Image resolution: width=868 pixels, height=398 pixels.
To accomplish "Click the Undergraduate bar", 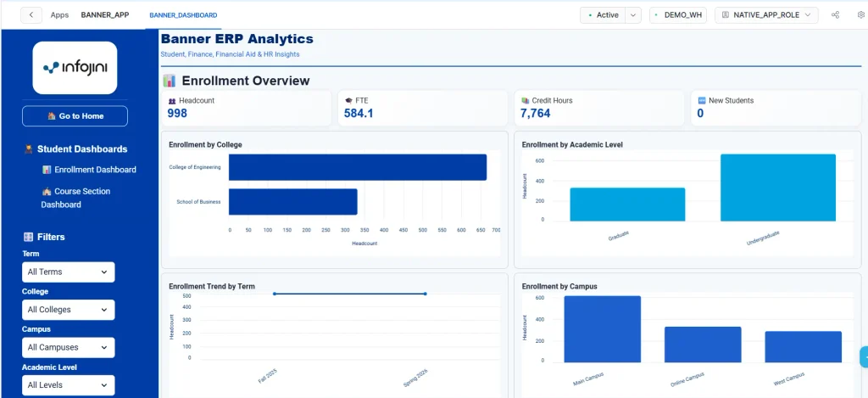I will pyautogui.click(x=778, y=188).
